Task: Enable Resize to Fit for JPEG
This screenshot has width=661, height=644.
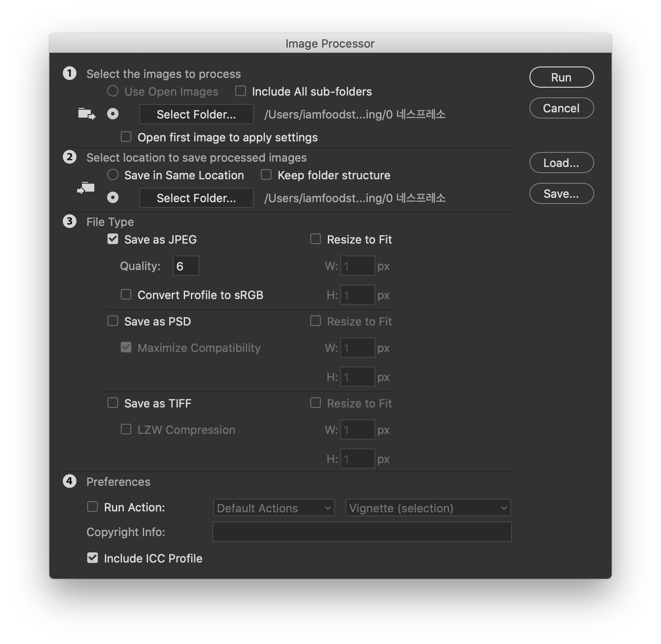Action: point(316,239)
